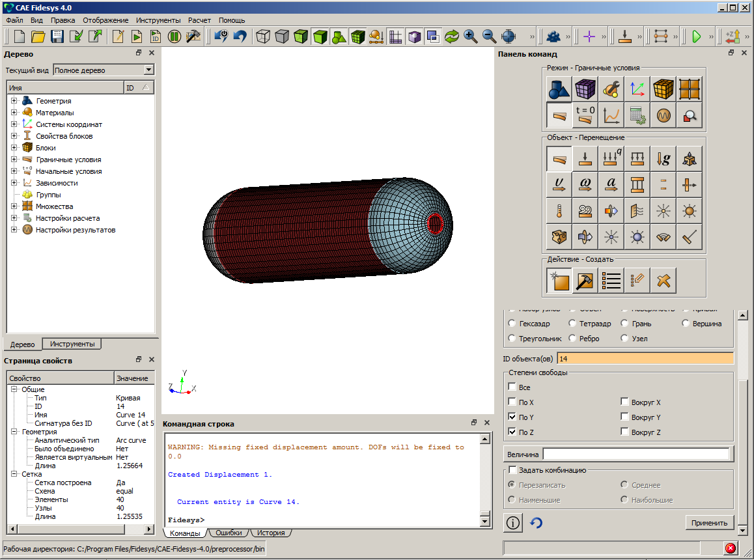This screenshot has width=754, height=560.
Task: Enable the 'Задать комбинацию' checkbox
Action: click(x=512, y=470)
